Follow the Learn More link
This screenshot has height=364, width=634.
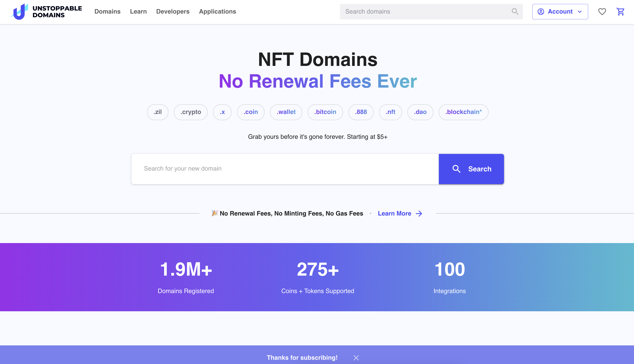400,213
